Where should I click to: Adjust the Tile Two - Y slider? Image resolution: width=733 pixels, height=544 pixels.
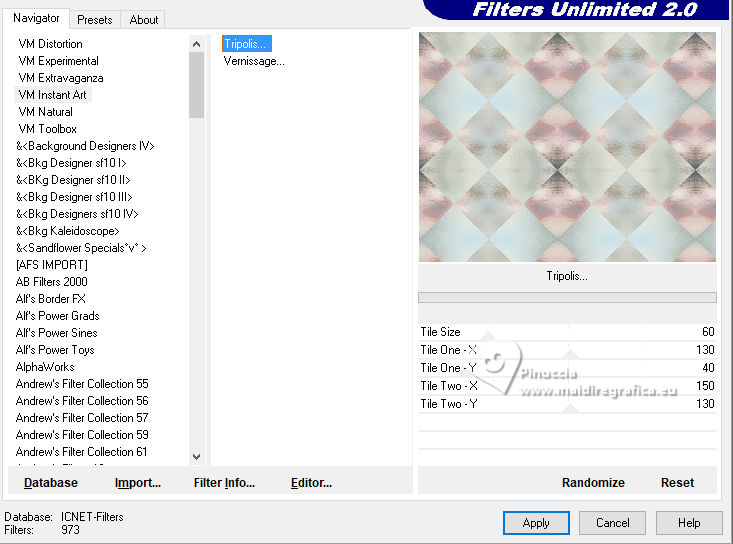pyautogui.click(x=567, y=404)
